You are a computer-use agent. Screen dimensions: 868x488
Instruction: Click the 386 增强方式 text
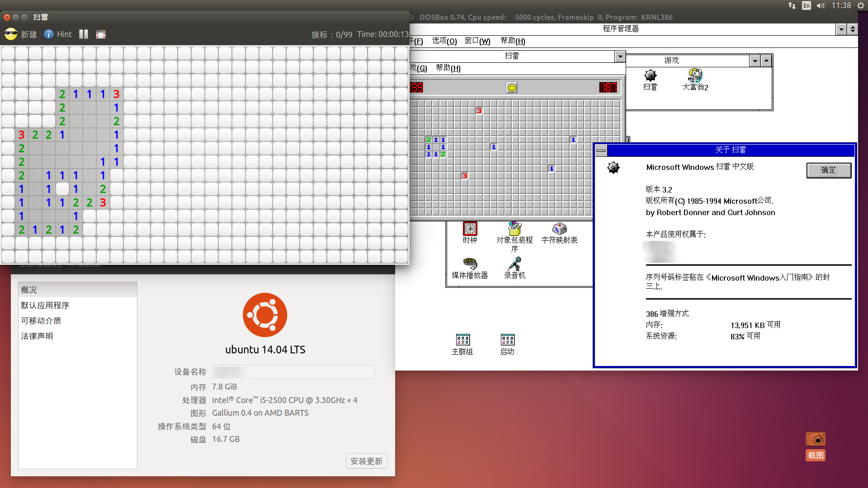point(667,314)
